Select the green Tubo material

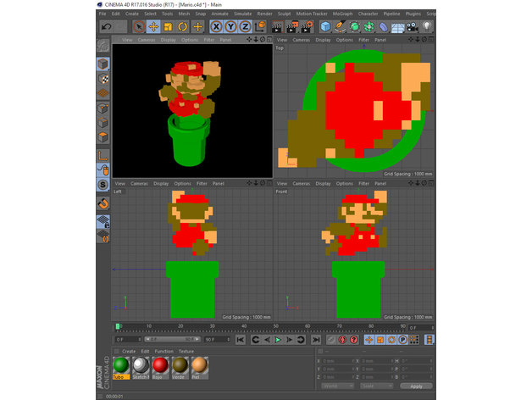pos(121,368)
